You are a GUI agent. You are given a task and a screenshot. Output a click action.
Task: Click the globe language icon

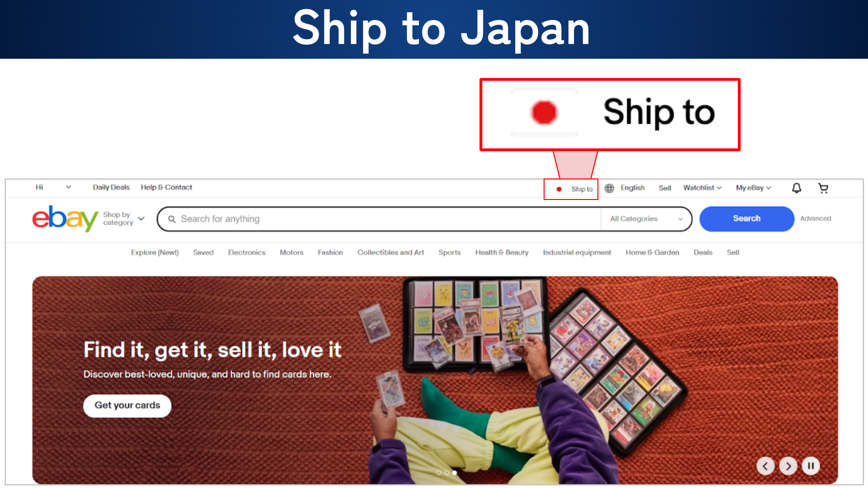(609, 188)
